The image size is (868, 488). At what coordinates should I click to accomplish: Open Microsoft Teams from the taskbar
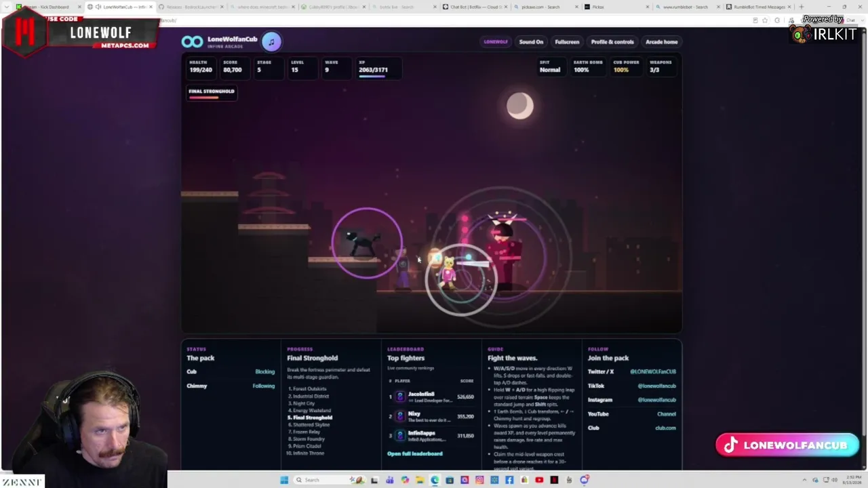[x=390, y=480]
